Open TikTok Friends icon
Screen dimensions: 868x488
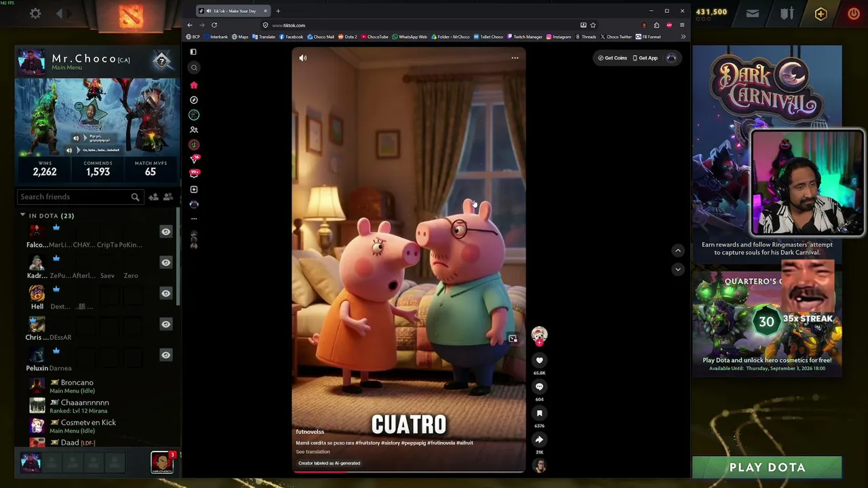[194, 129]
